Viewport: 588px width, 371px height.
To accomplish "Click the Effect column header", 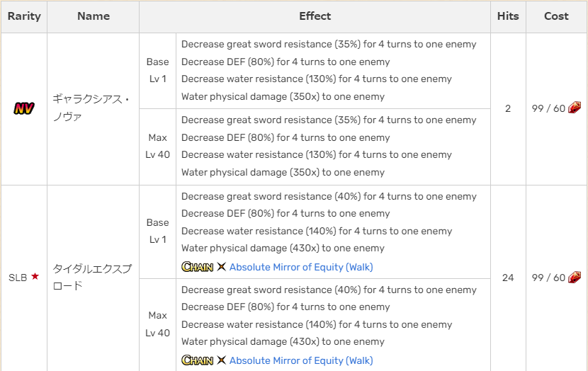I will [x=315, y=16].
